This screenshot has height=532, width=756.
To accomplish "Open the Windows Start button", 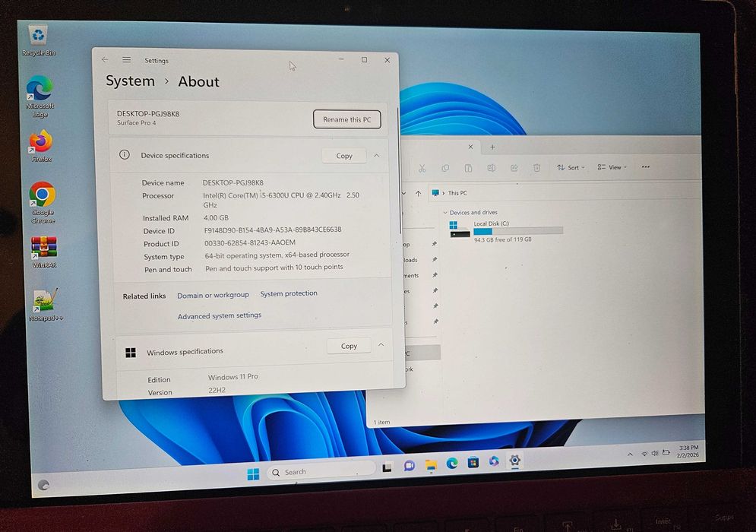I will tap(253, 473).
